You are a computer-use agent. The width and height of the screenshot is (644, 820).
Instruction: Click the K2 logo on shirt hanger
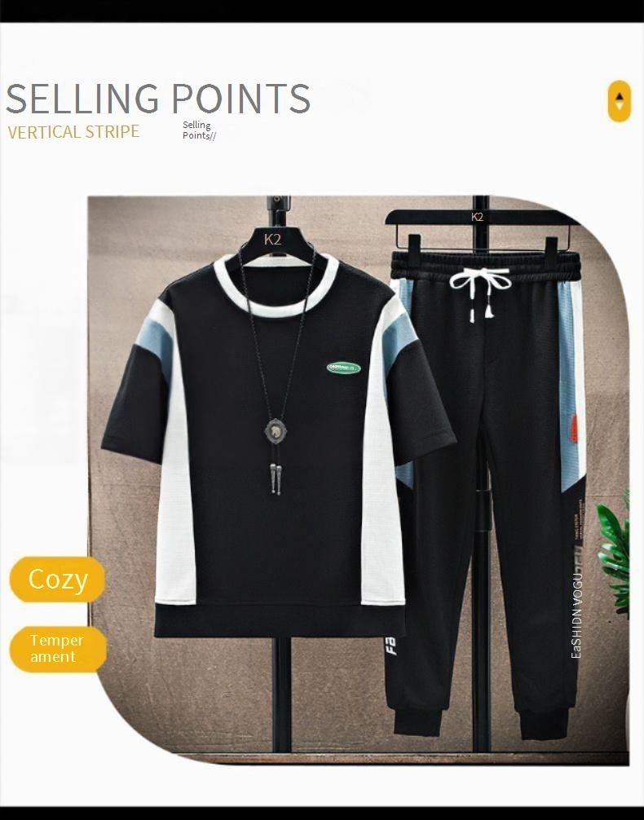click(x=272, y=239)
